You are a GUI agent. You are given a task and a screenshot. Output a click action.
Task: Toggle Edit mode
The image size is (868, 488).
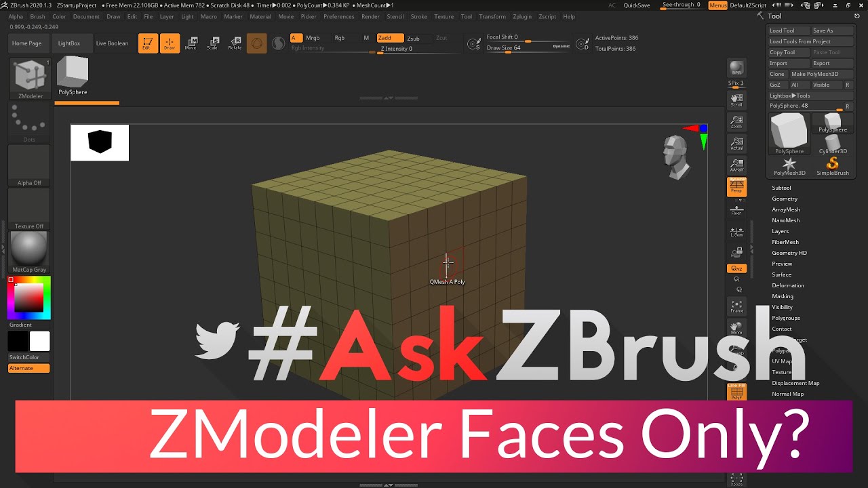148,43
